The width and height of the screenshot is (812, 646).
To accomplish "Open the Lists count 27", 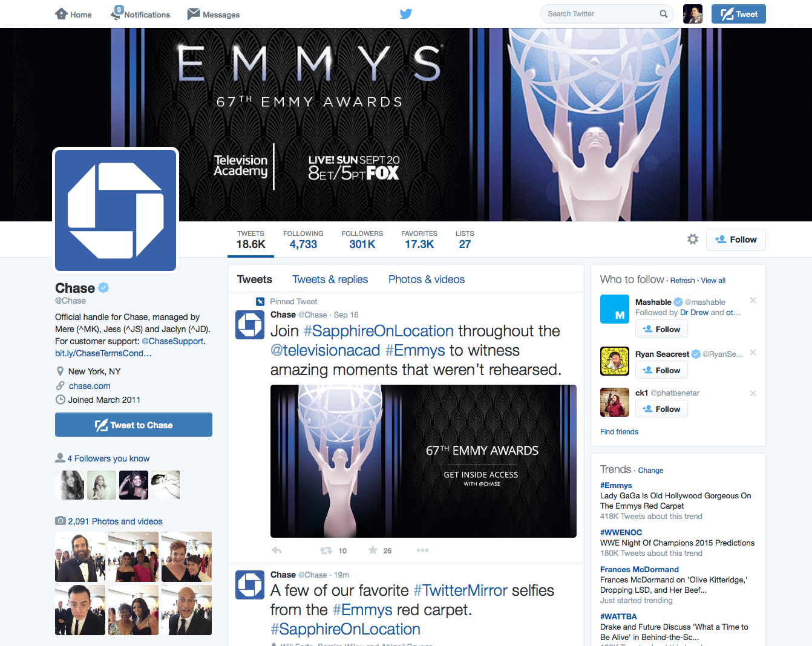I will click(x=465, y=240).
